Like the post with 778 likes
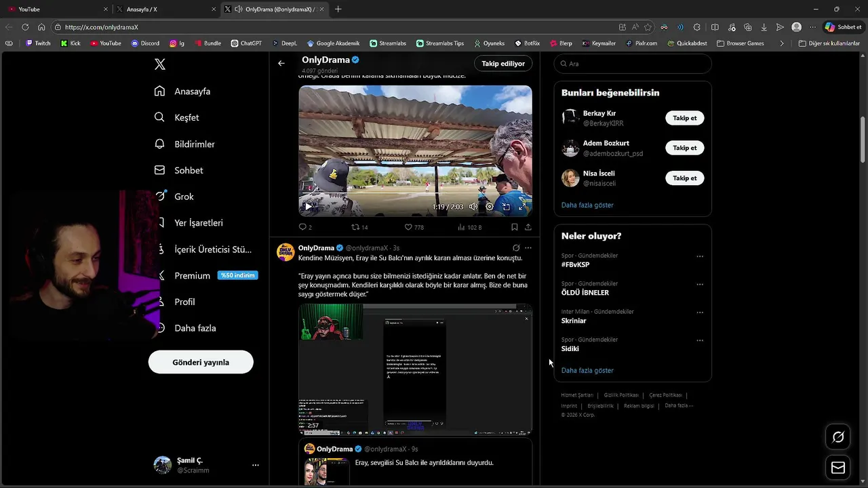Viewport: 868px width, 488px height. pyautogui.click(x=414, y=227)
